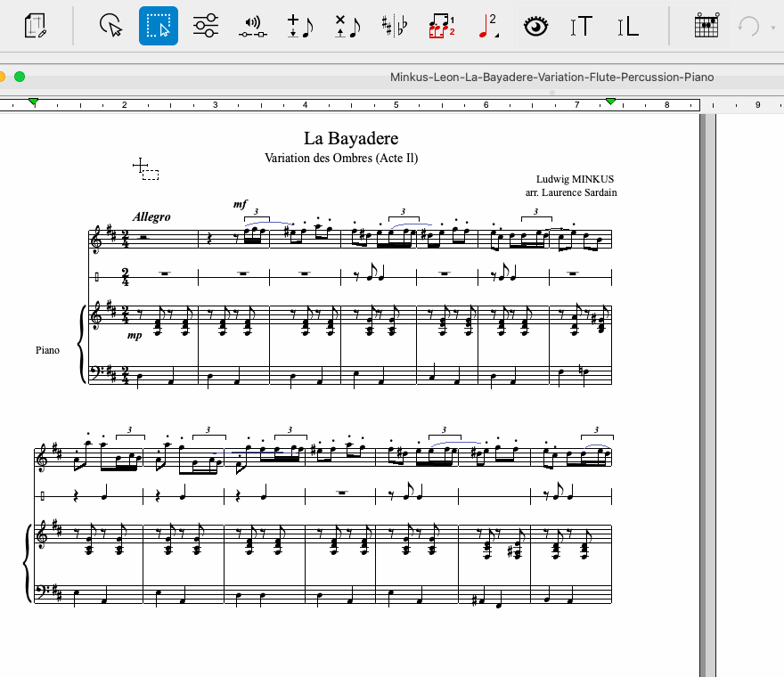Open the mixer sliders settings
The image size is (784, 677).
(206, 26)
